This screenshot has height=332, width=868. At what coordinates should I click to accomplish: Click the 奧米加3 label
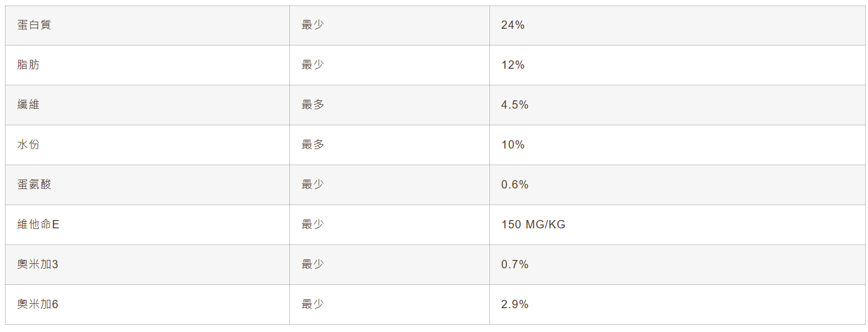pyautogui.click(x=38, y=264)
